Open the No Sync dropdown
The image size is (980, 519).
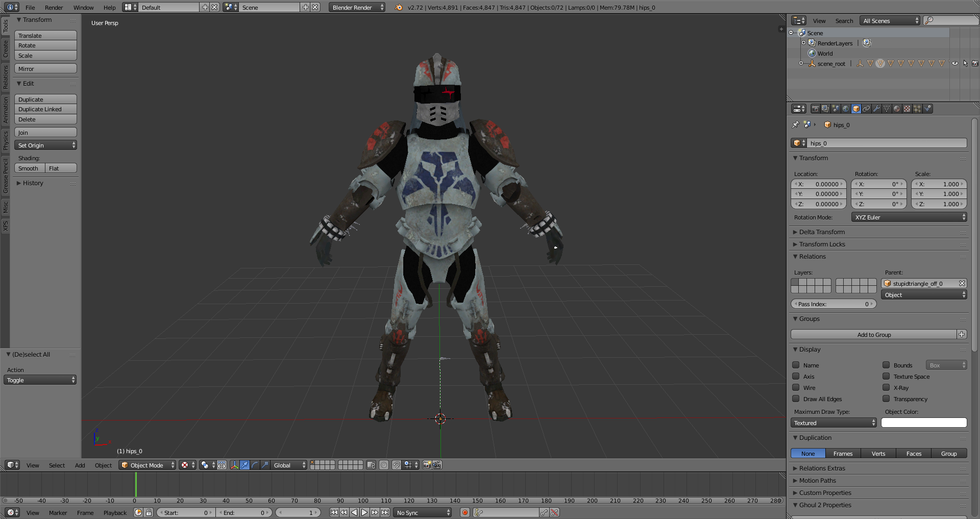coord(423,512)
